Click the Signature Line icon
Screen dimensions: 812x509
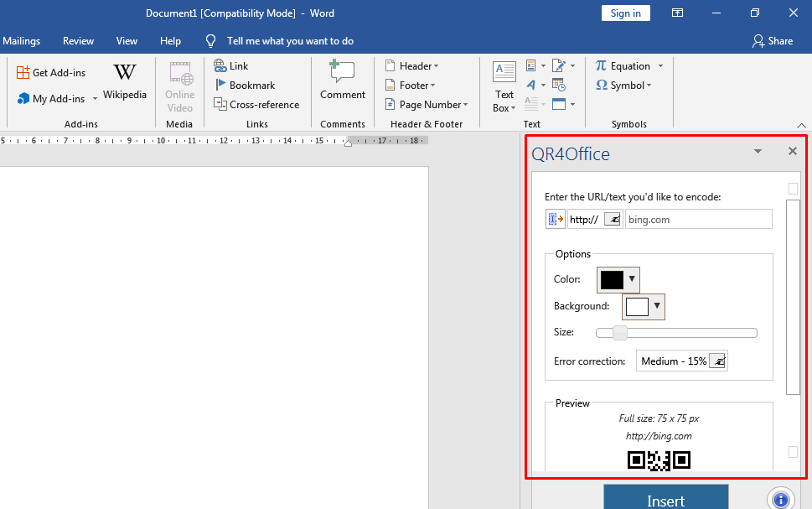click(558, 66)
